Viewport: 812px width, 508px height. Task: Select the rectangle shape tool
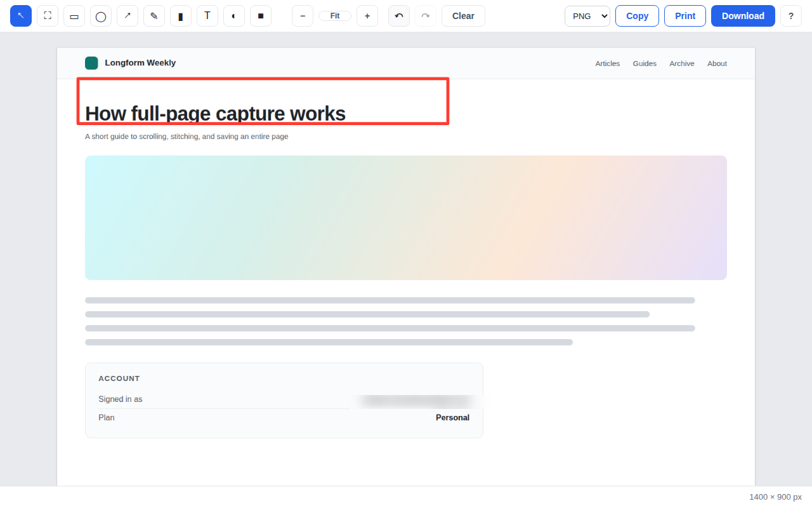coord(74,16)
